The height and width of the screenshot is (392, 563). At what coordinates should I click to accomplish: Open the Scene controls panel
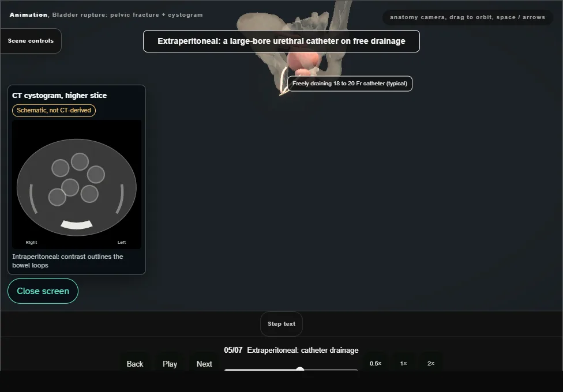click(x=31, y=41)
